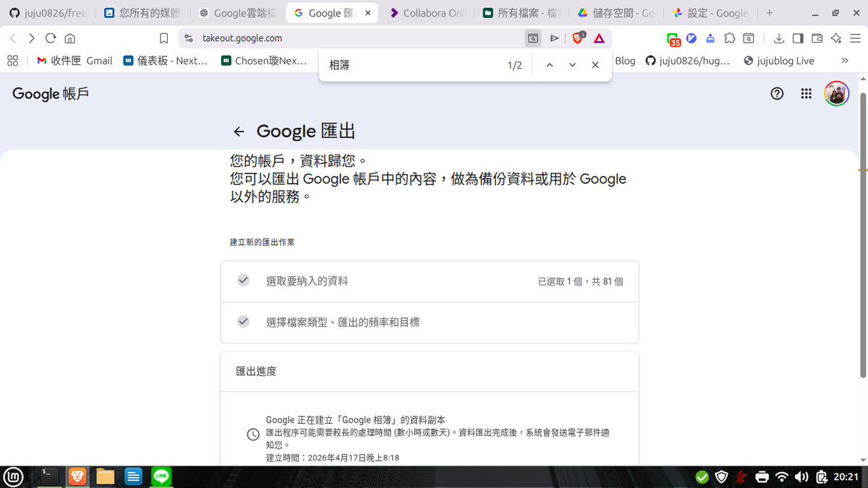Screen dimensions: 868x488
Task: Open Brave Rewards triangle icon
Action: coord(599,38)
